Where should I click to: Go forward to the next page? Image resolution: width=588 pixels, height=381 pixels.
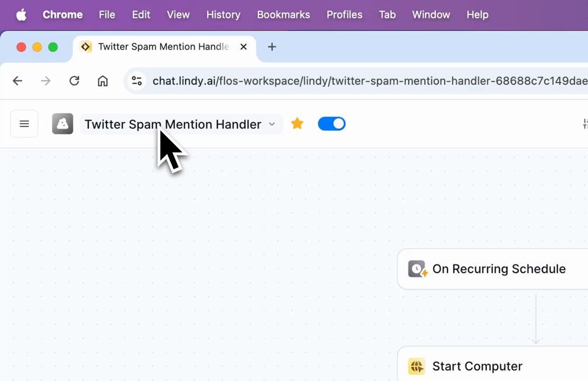tap(46, 81)
